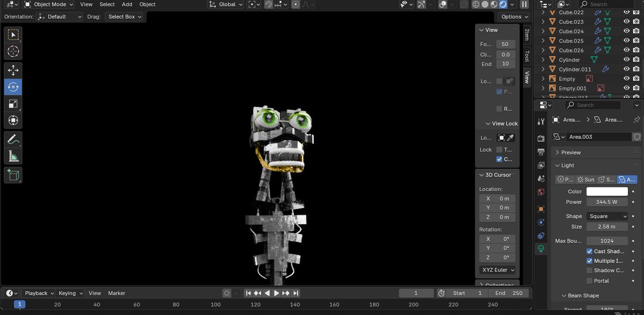
Task: Toggle Lock Camera to View checkbox
Action: 499,159
